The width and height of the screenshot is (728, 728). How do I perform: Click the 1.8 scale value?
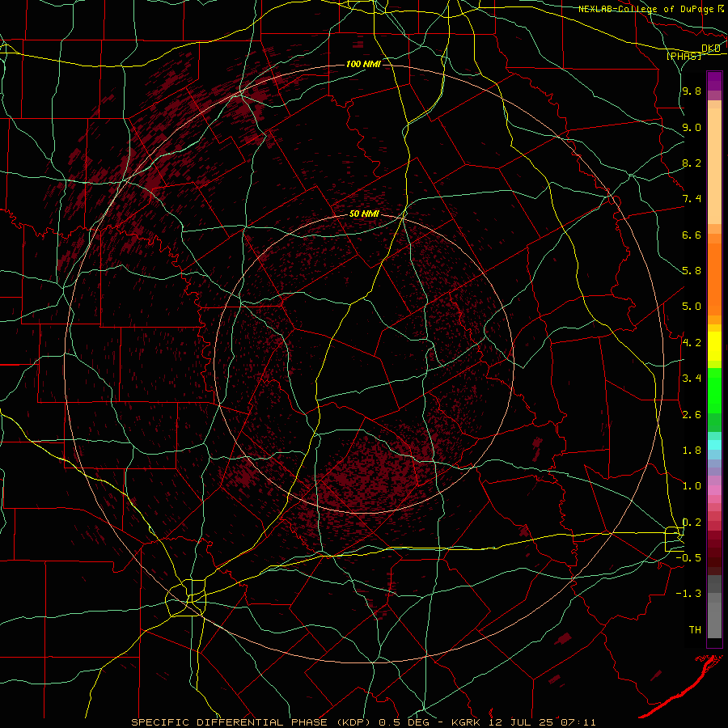click(692, 451)
